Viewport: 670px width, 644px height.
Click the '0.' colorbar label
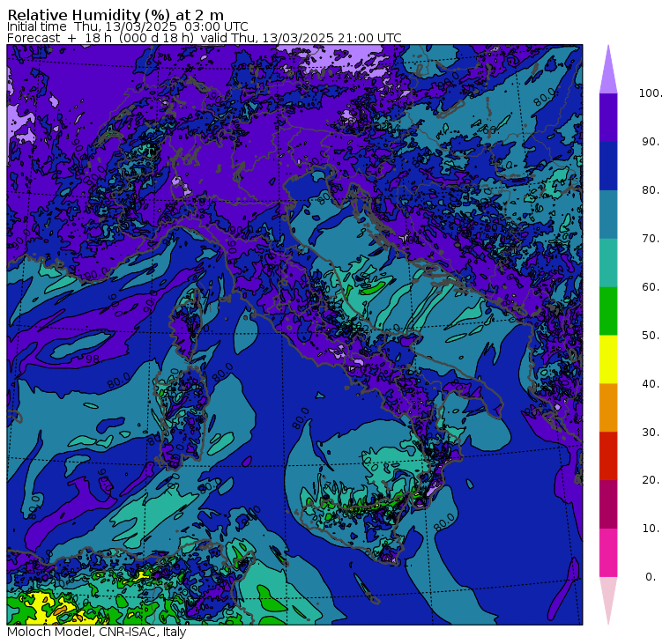tap(651, 577)
